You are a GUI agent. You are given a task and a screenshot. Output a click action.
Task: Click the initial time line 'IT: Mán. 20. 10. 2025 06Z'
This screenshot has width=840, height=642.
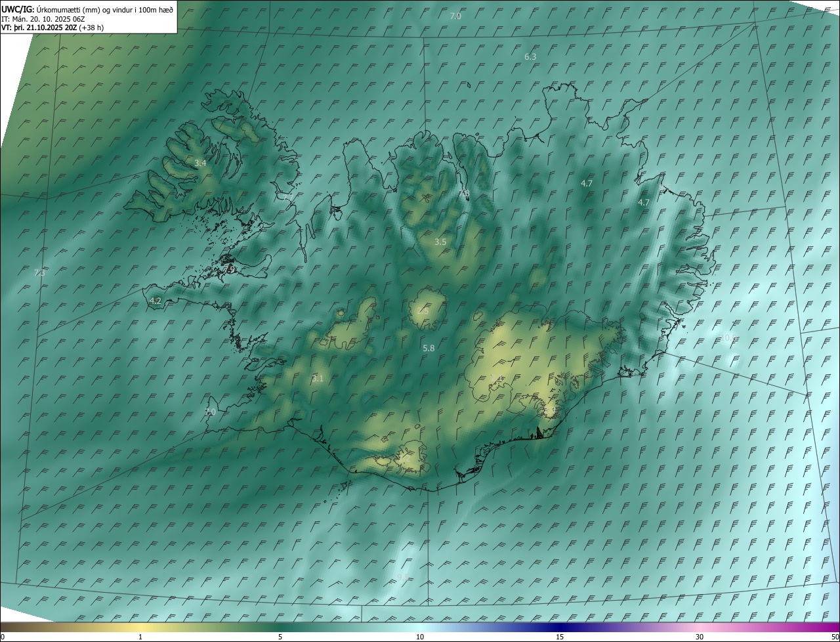43,19
